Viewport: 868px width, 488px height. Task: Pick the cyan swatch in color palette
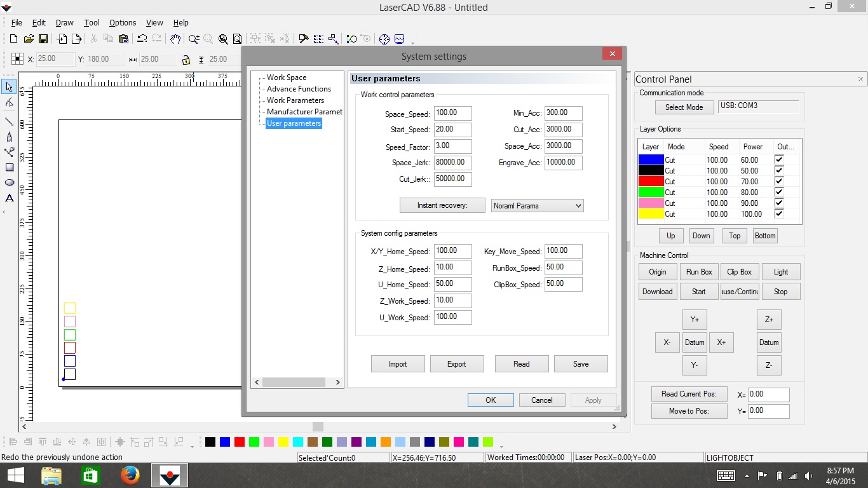tap(298, 442)
